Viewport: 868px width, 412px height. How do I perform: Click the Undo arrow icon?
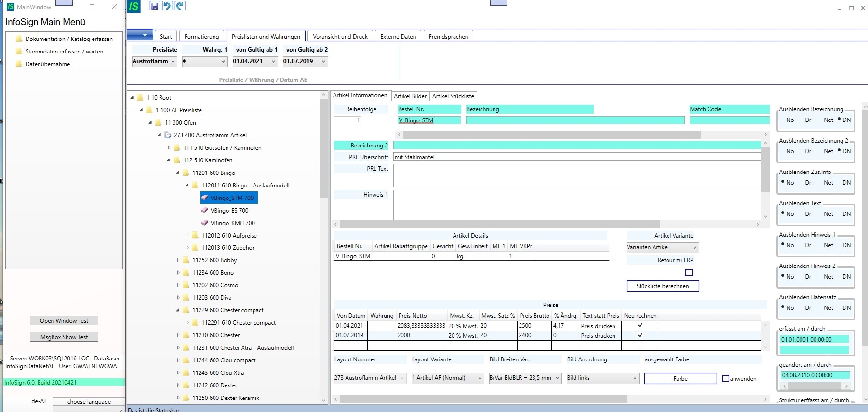pos(167,6)
